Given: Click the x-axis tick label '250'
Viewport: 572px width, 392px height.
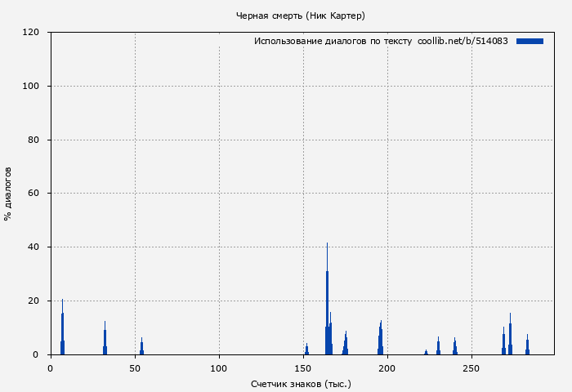Looking at the screenshot, I should pos(471,368).
